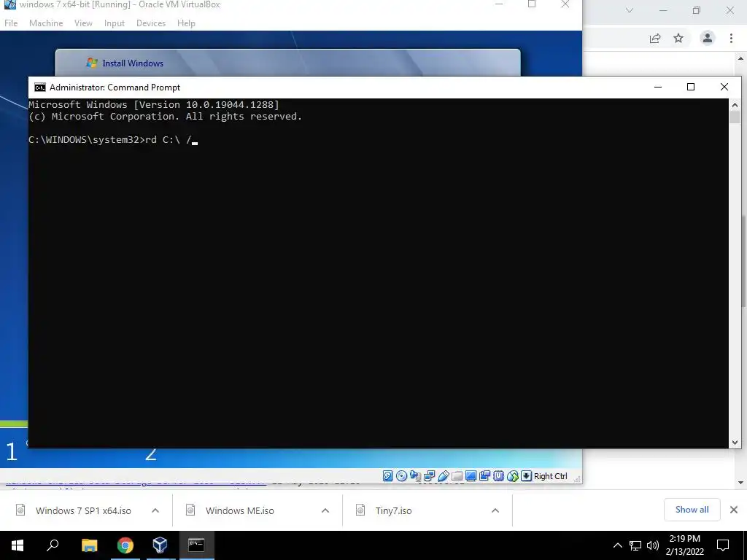Close the Chrome downloads bar
Screen dimensions: 747x560
pyautogui.click(x=734, y=510)
